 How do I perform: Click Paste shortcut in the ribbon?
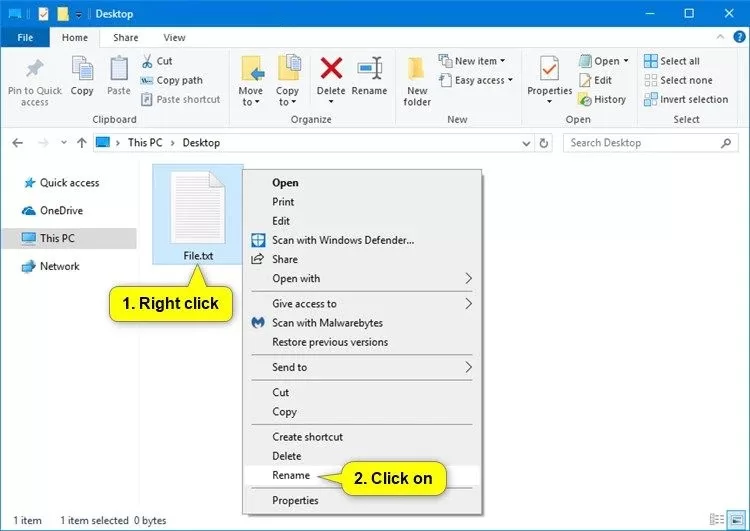[181, 100]
